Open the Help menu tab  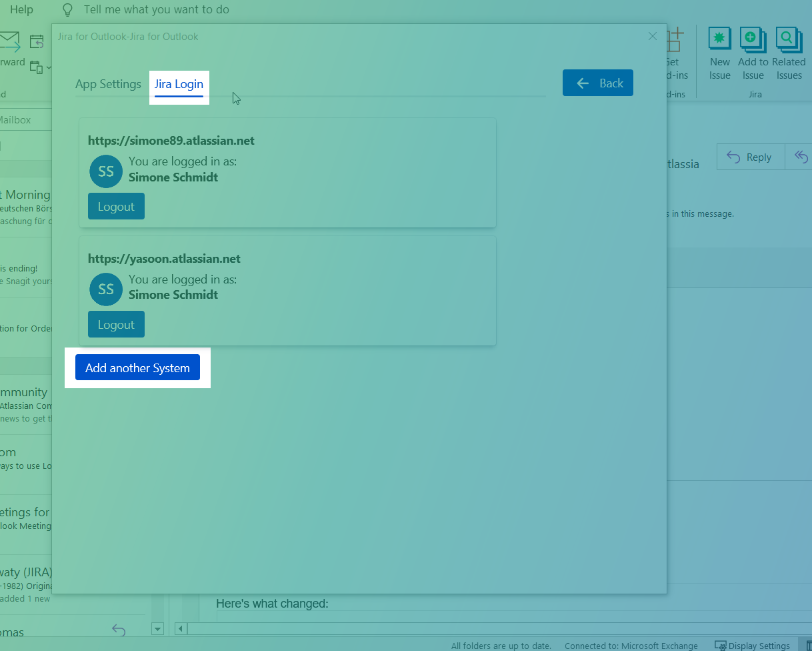(21, 9)
